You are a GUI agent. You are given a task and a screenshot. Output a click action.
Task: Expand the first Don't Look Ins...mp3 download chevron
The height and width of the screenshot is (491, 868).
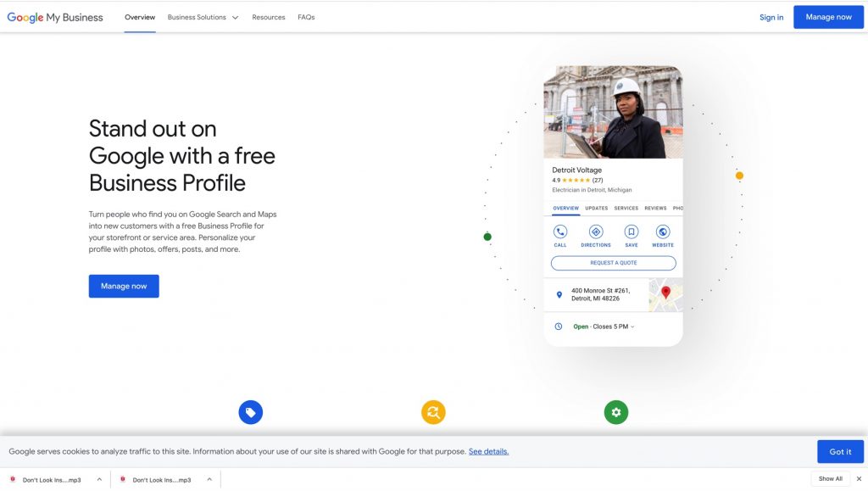tap(98, 479)
